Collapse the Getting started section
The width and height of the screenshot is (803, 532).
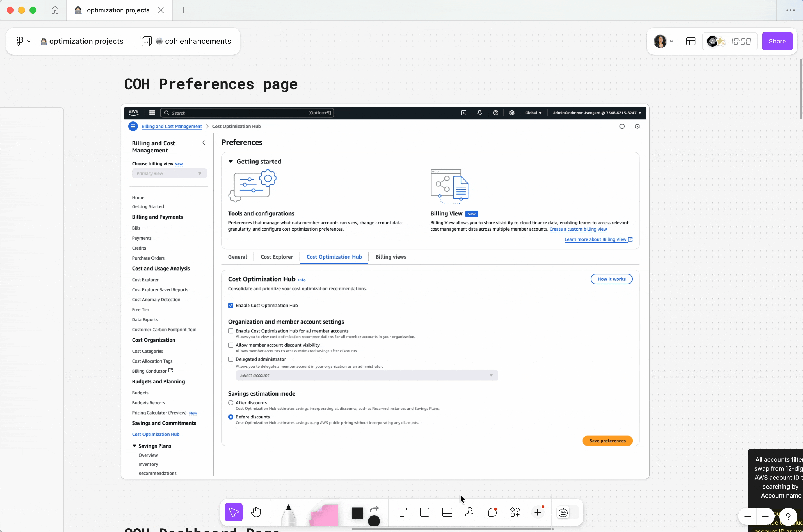pyautogui.click(x=231, y=162)
